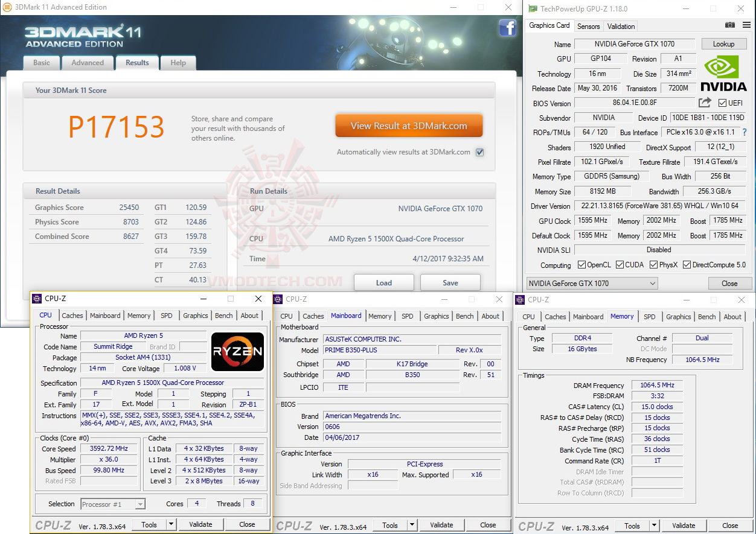Toggle automatic result viewing at 3DMark.com
This screenshot has width=756, height=534.
[479, 152]
